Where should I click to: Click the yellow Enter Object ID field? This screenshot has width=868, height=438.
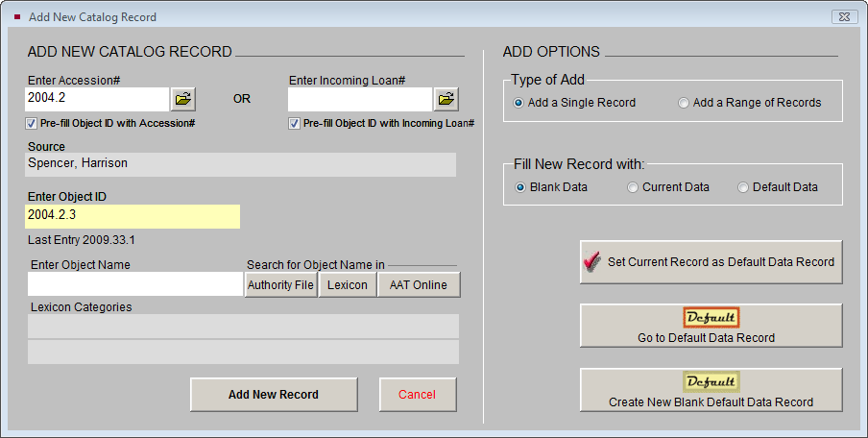pyautogui.click(x=133, y=216)
